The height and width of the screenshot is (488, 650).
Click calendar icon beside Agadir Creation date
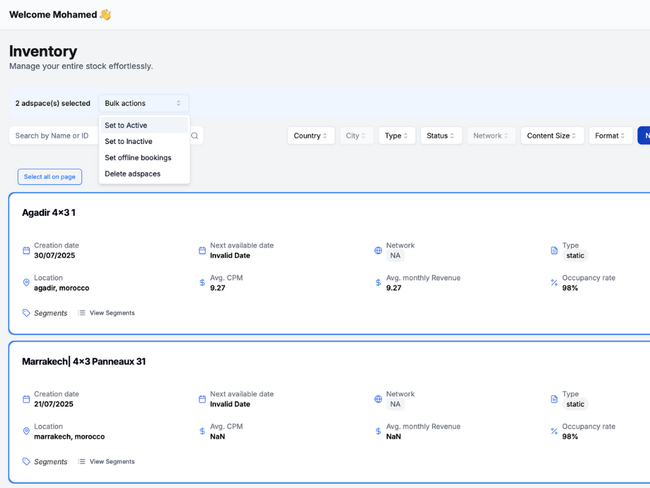coord(26,251)
